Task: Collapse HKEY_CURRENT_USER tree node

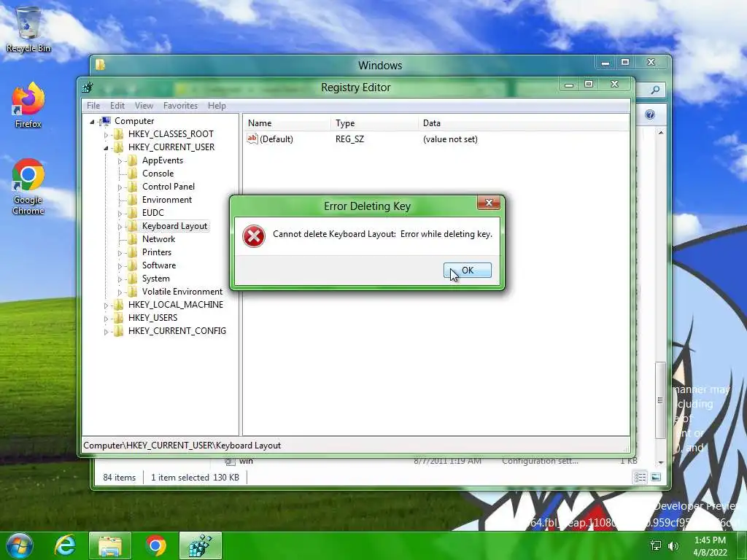Action: [x=106, y=148]
